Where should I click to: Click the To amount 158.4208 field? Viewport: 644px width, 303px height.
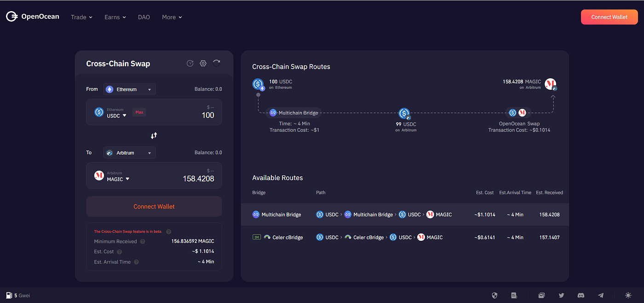click(198, 179)
